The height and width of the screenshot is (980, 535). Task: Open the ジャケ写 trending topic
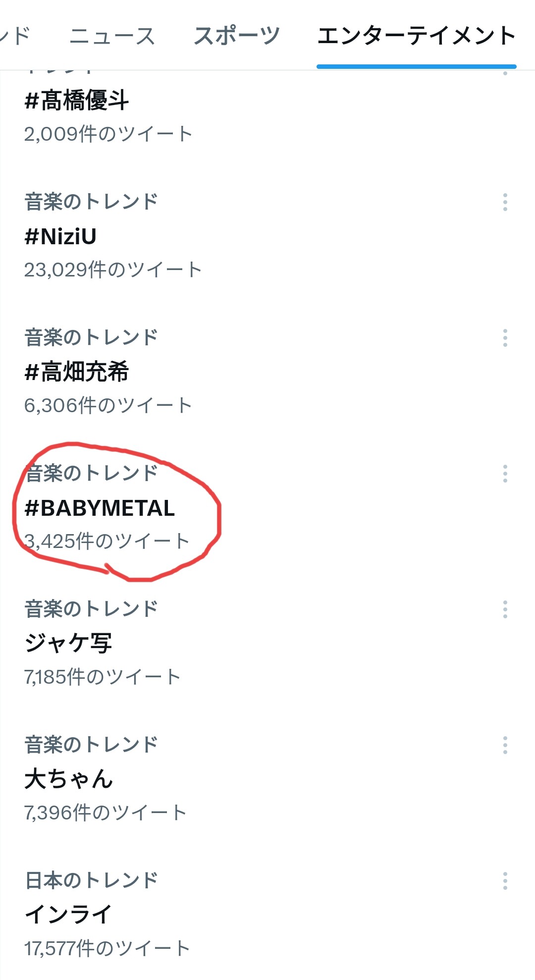click(68, 644)
